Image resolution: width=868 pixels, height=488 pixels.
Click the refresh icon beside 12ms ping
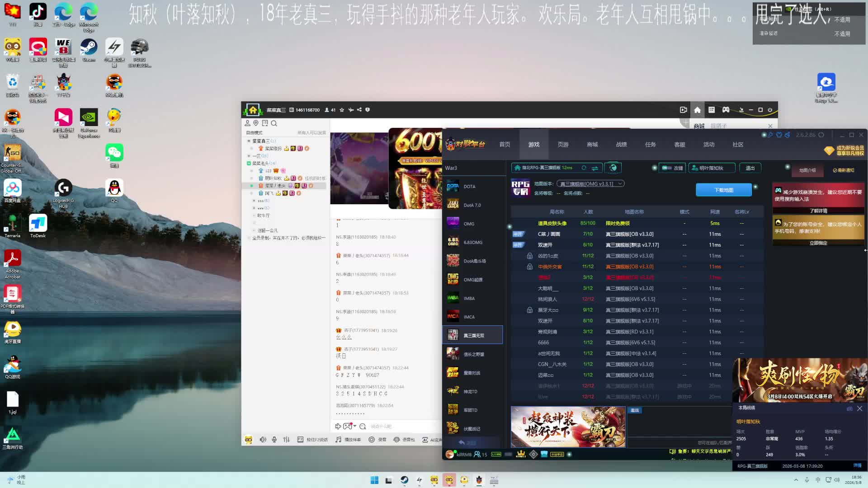pyautogui.click(x=584, y=168)
